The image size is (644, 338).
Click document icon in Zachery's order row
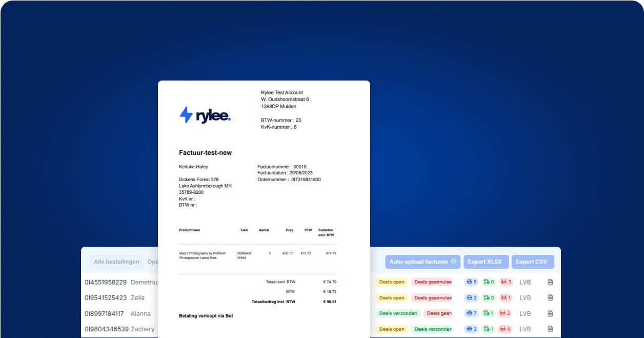[x=550, y=329]
